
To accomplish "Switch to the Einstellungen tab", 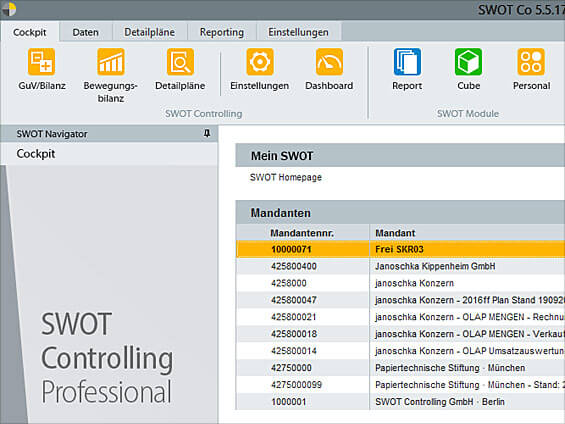I will 298,32.
